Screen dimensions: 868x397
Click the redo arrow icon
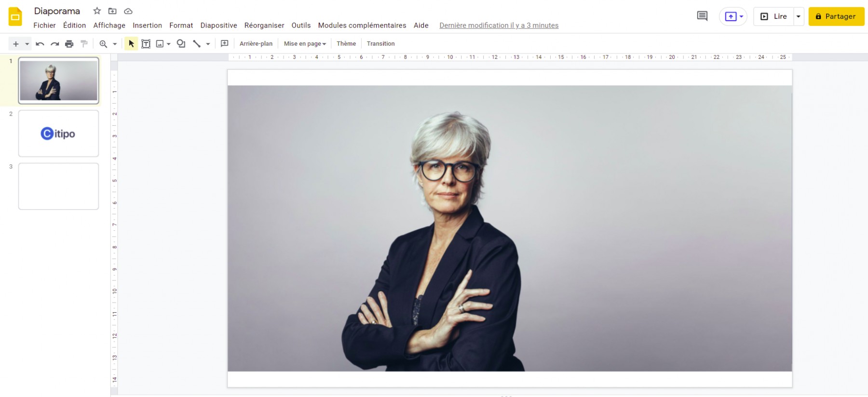54,44
